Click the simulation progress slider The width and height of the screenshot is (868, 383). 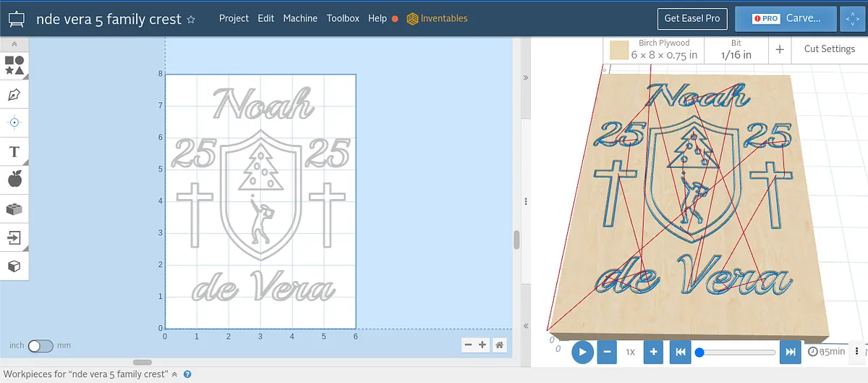click(738, 353)
